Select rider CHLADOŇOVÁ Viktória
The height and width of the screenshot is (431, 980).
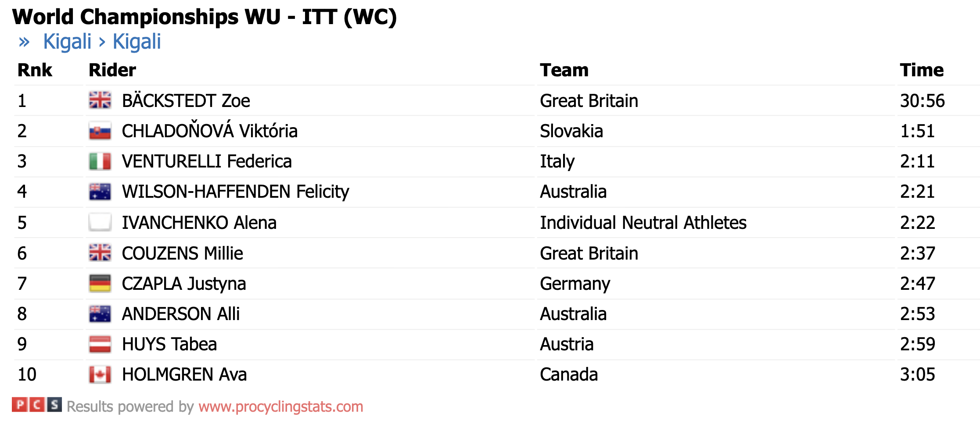pos(209,131)
